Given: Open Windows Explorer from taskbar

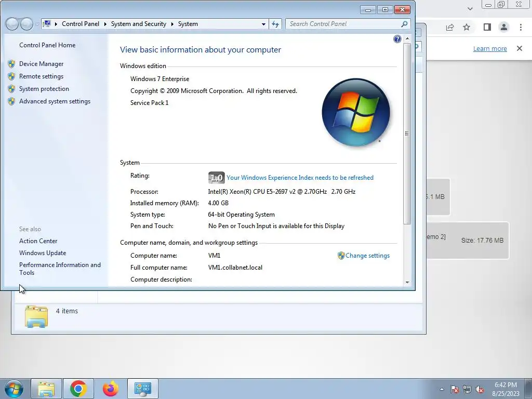Looking at the screenshot, I should click(x=46, y=389).
